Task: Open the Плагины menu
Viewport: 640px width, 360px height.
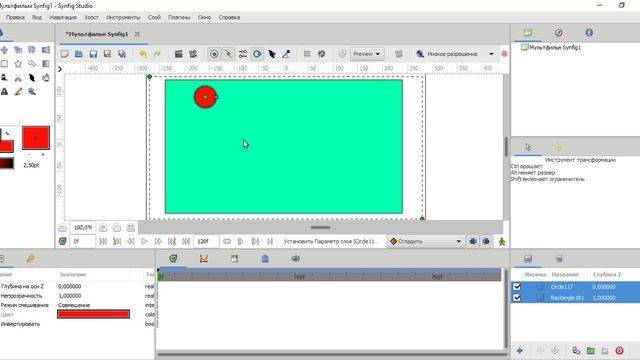Action: point(179,18)
